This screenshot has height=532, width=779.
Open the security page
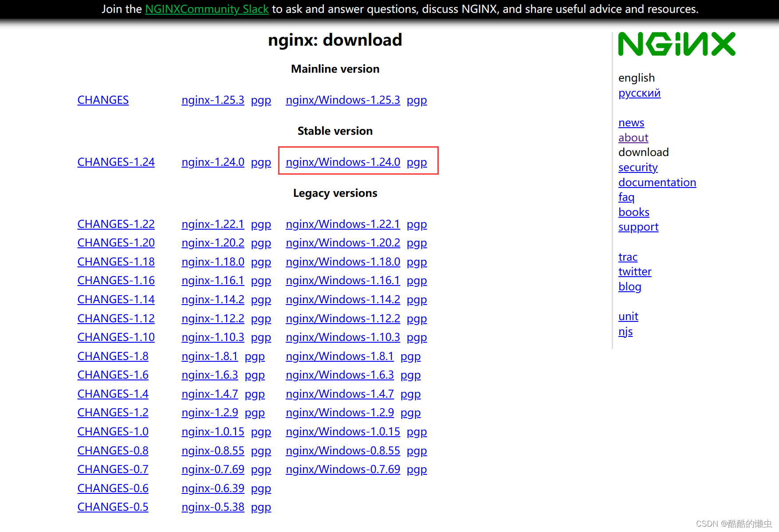(x=638, y=168)
